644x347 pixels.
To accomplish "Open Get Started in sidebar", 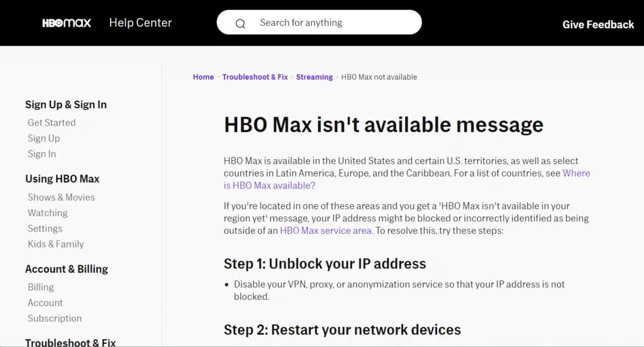I will (52, 123).
